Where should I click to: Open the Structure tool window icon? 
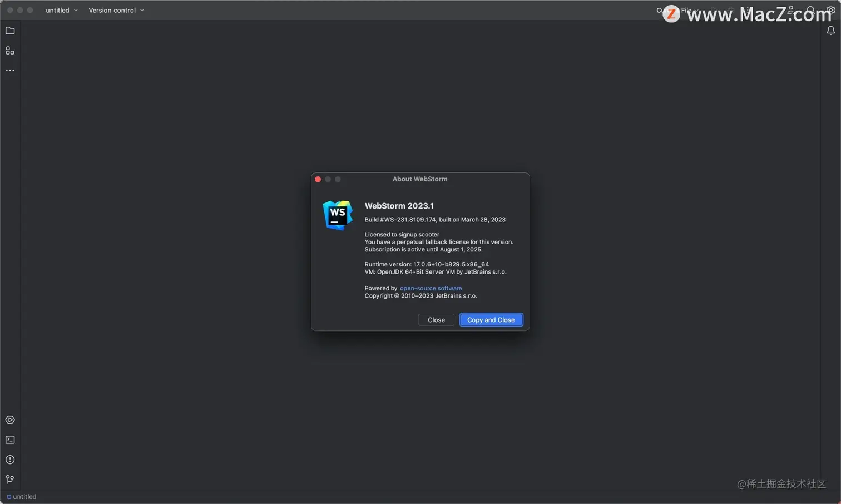(10, 51)
